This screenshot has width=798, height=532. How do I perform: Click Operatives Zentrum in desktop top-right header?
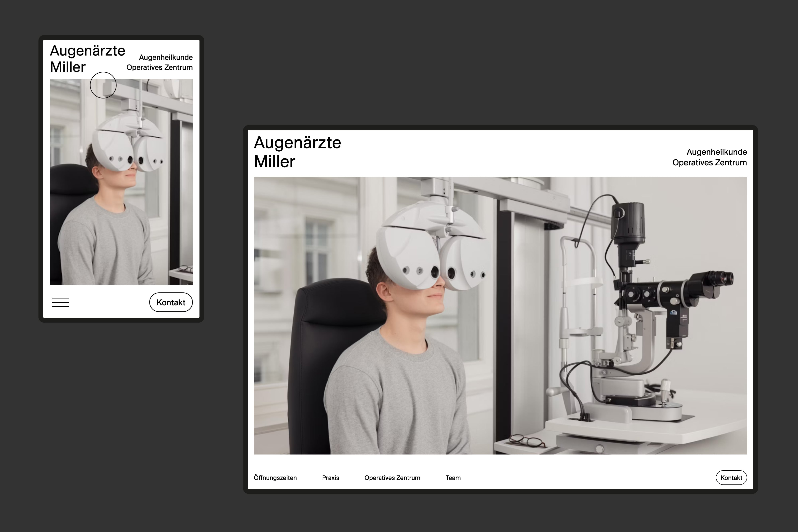(x=709, y=163)
